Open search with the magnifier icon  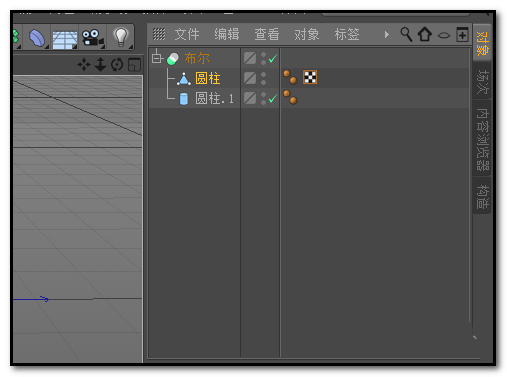(x=406, y=34)
